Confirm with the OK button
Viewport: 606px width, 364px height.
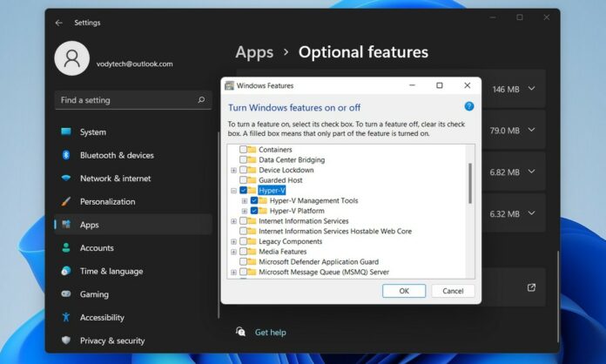point(404,291)
